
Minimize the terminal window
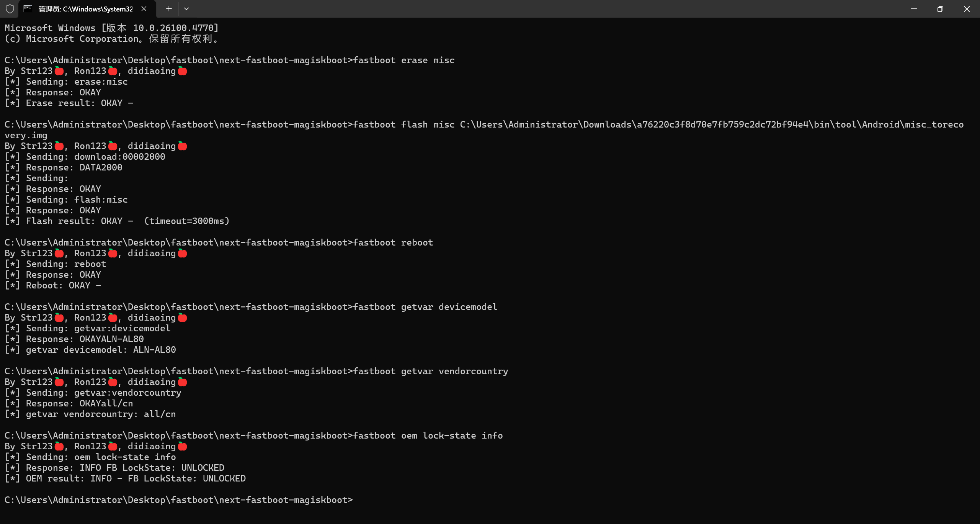click(x=914, y=9)
